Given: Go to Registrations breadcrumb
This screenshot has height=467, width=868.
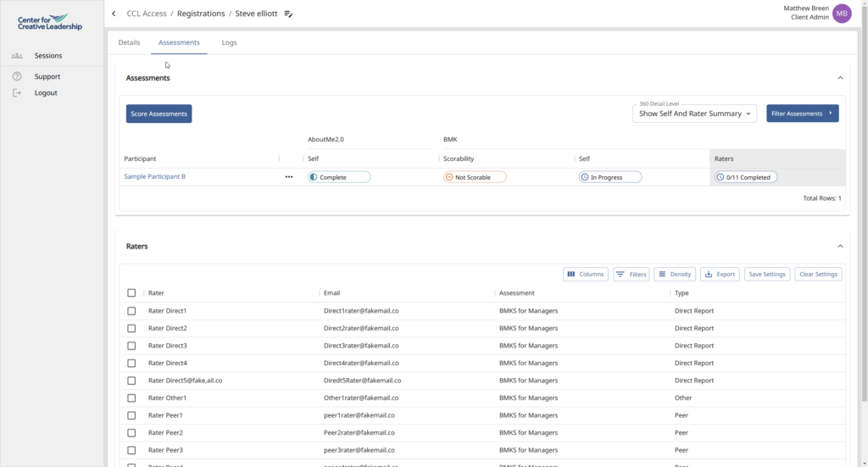Looking at the screenshot, I should [x=201, y=14].
